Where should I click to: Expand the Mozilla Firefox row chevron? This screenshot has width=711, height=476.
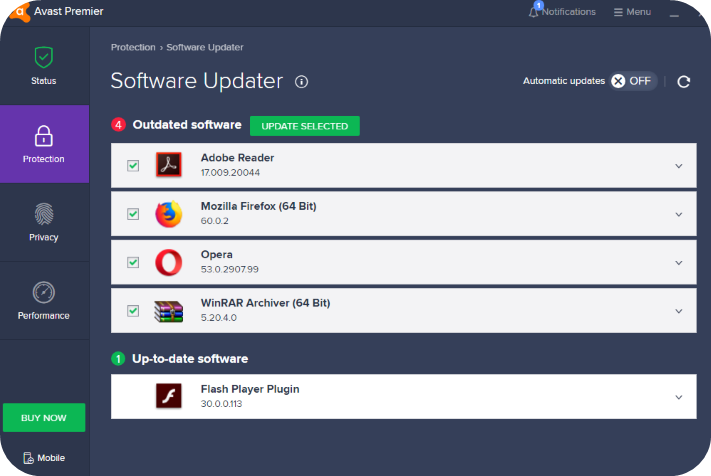[679, 214]
